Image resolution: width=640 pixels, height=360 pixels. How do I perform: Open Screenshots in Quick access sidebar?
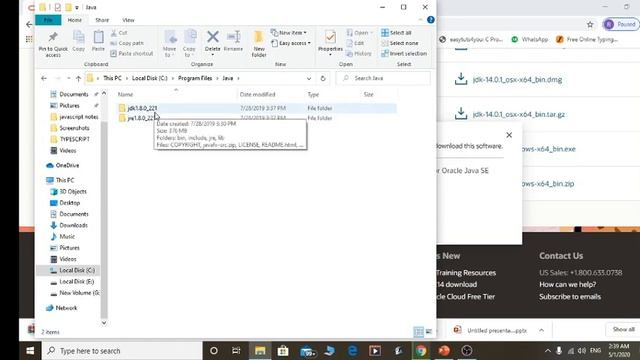point(74,128)
